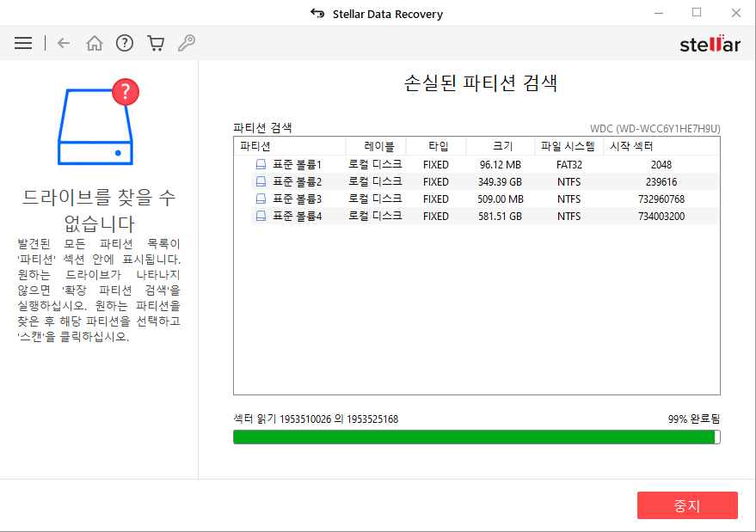Click start sector value 2048

pos(661,165)
